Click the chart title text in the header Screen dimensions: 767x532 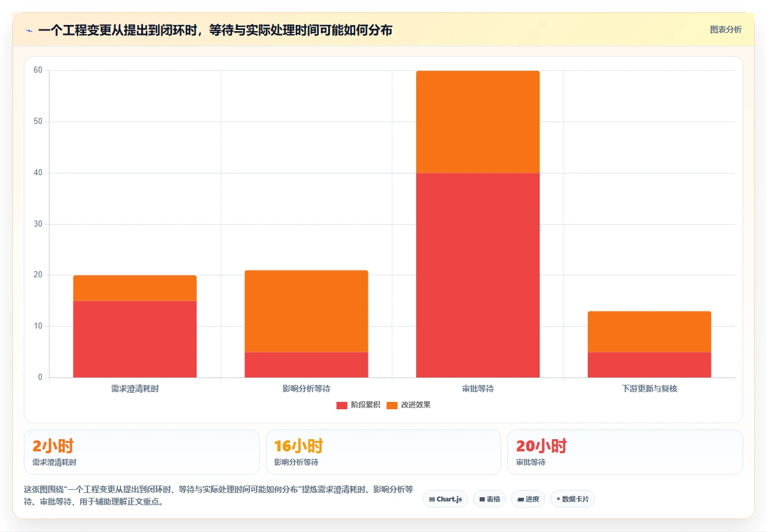[215, 30]
